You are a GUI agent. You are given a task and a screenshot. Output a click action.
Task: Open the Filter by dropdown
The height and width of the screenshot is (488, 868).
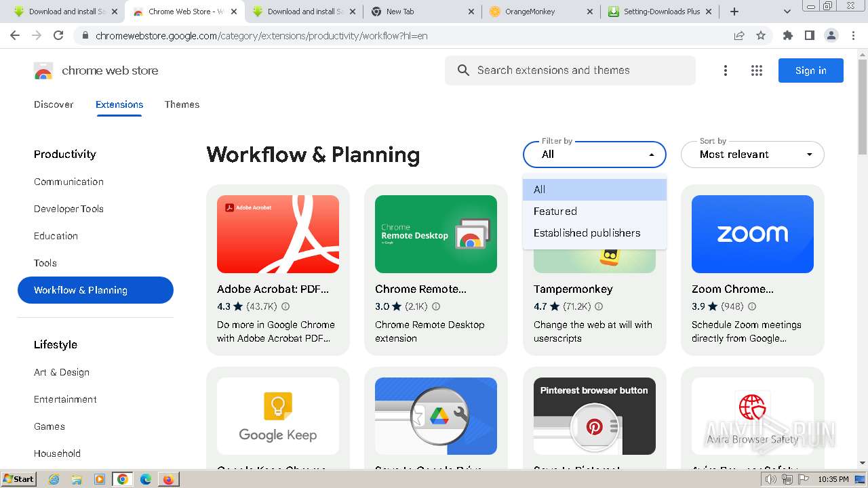595,155
